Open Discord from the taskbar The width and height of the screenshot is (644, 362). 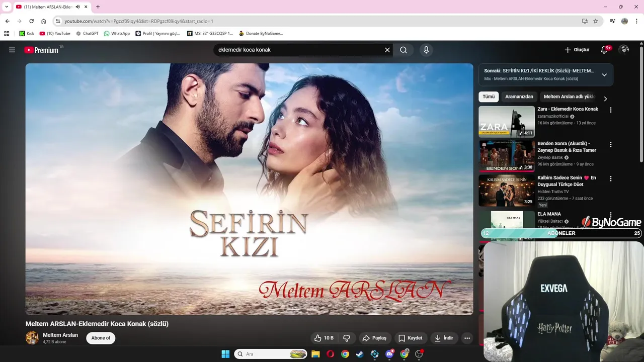pyautogui.click(x=389, y=354)
